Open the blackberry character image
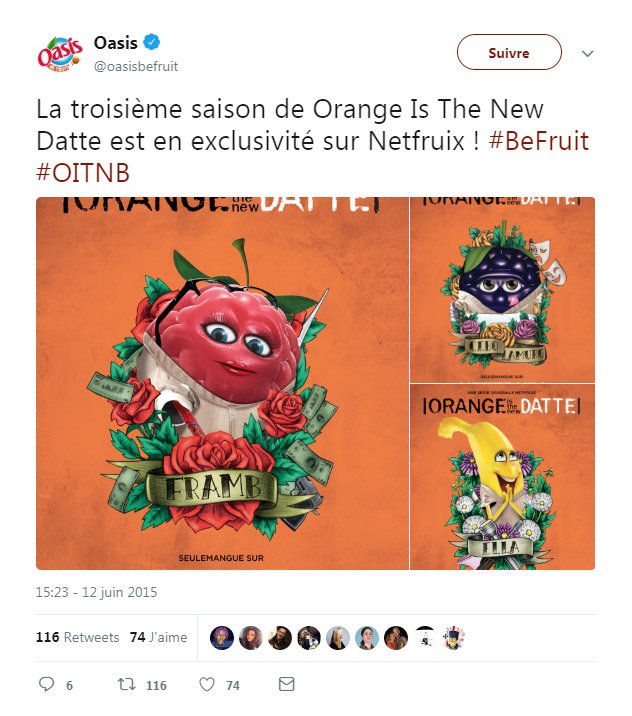Screen dimensions: 632x716 [502, 289]
